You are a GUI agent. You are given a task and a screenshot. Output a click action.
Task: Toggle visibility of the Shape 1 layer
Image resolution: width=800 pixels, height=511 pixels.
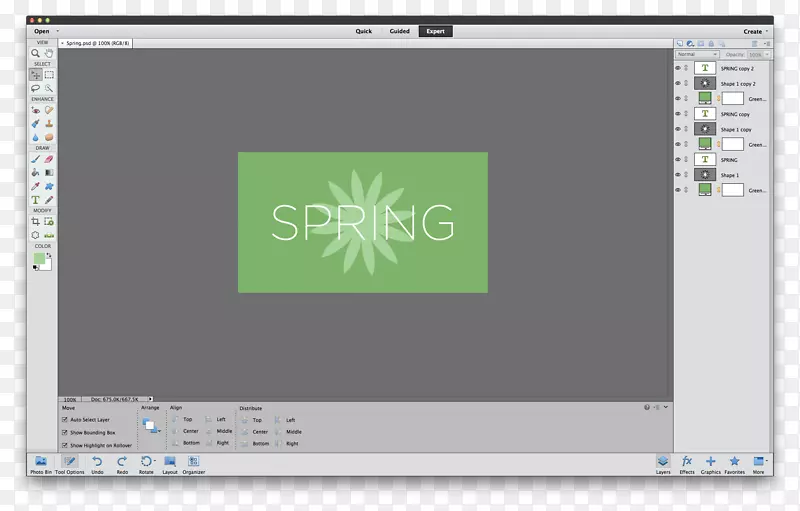[678, 175]
